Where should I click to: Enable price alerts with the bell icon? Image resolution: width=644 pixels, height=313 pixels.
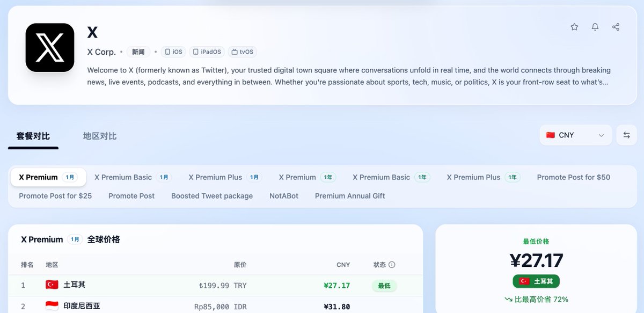pyautogui.click(x=595, y=27)
